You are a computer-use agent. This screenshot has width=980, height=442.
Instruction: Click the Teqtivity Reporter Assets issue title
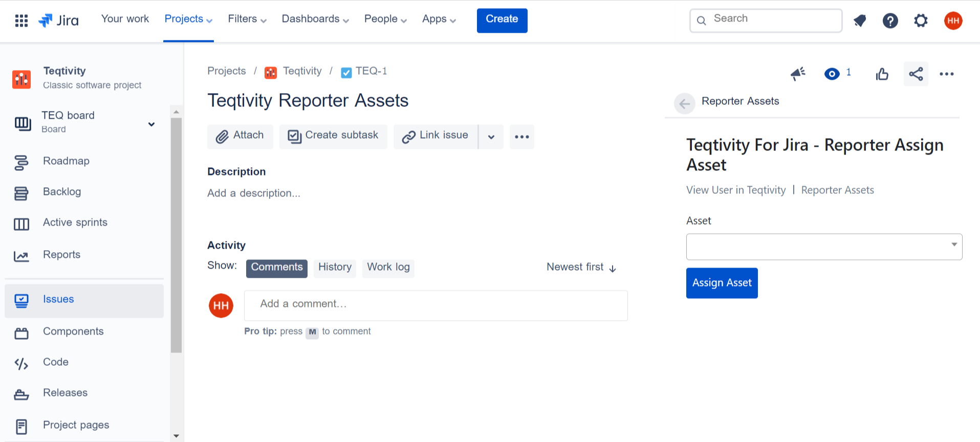[308, 101]
